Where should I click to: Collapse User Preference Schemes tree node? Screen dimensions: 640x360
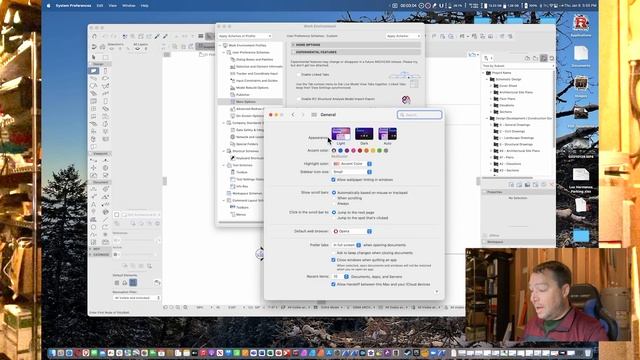pos(224,53)
